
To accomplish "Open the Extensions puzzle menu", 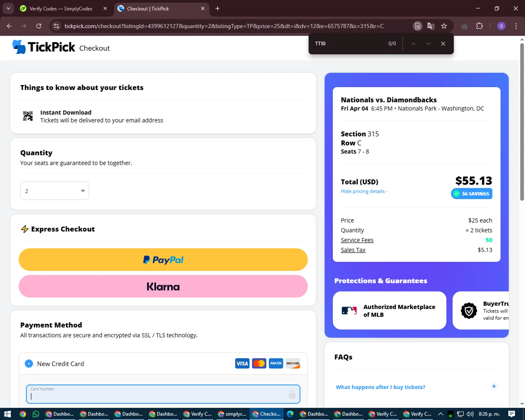I will coord(479,26).
